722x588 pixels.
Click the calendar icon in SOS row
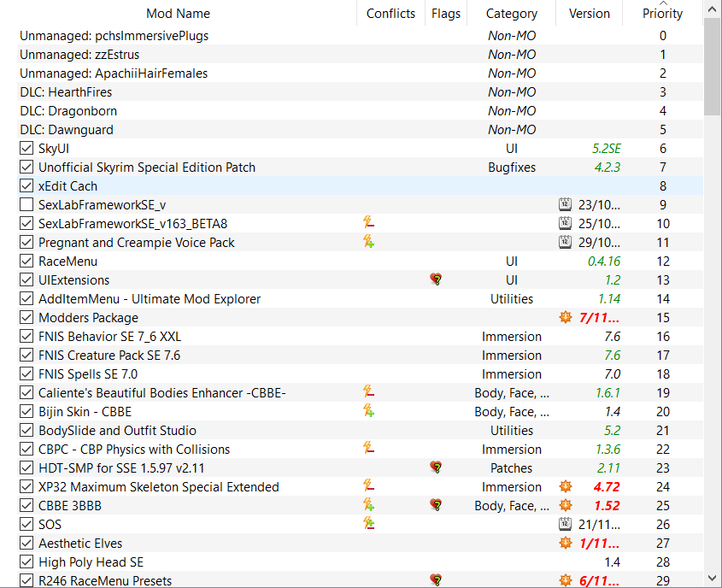coord(565,524)
